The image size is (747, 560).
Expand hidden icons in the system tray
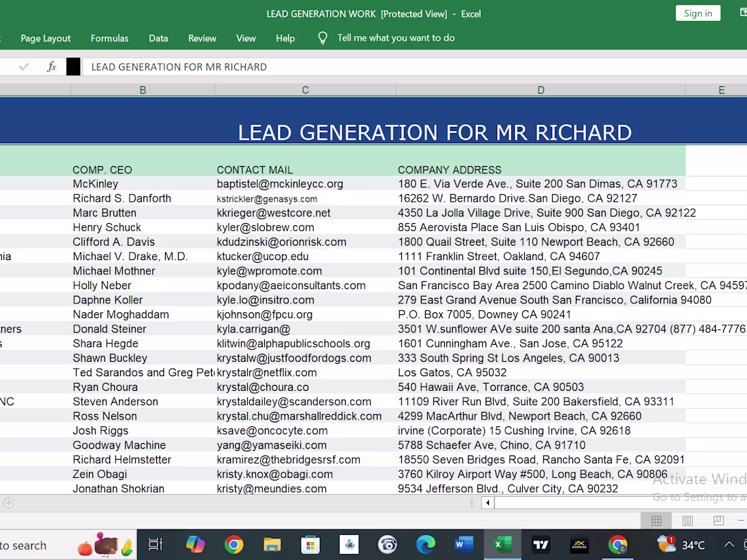tap(729, 544)
